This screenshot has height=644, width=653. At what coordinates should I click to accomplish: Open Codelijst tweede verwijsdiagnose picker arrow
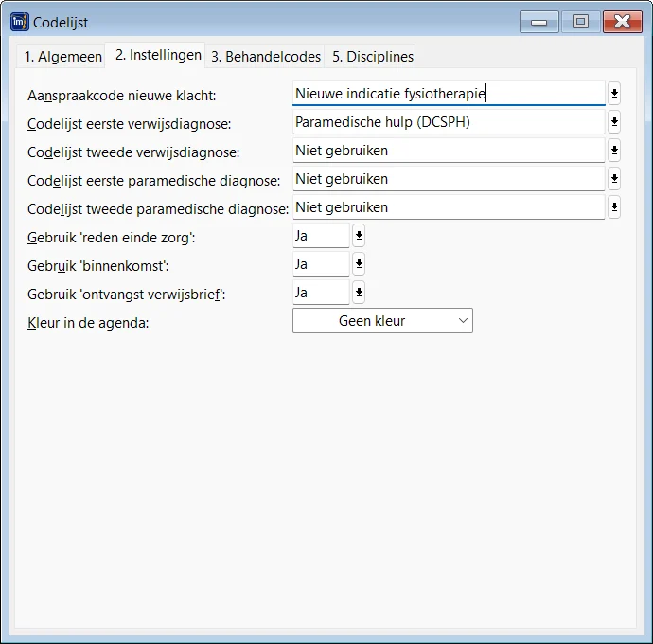point(613,150)
